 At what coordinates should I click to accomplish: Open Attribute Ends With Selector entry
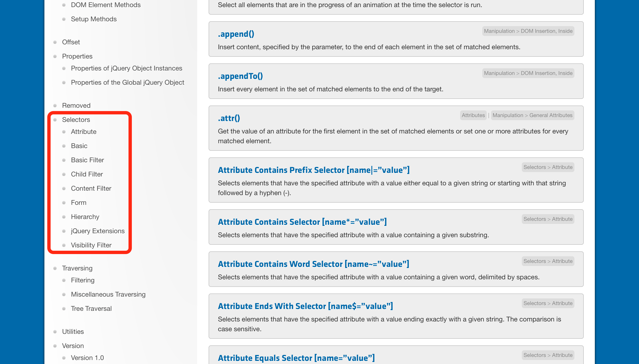tap(305, 306)
